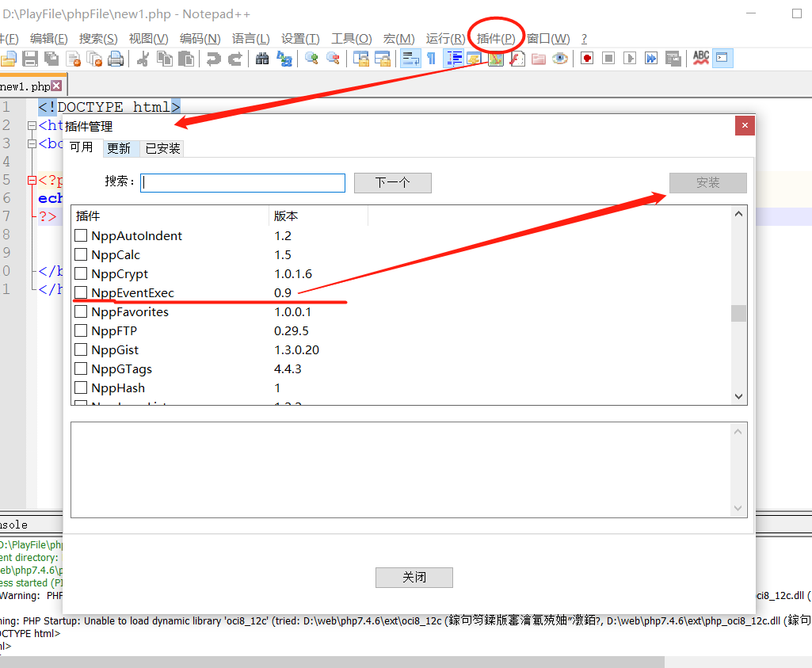The width and height of the screenshot is (812, 668).
Task: Open the 编码(N) encoding menu
Action: (200, 39)
